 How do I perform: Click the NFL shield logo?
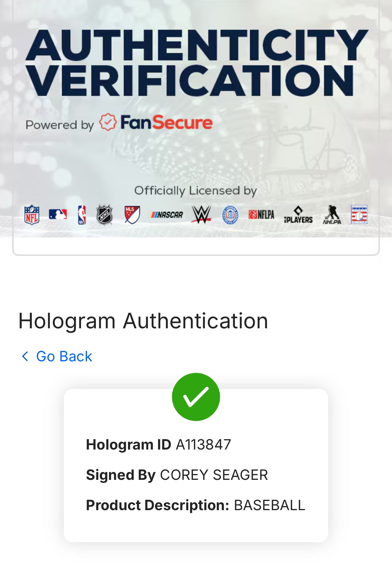coord(32,215)
